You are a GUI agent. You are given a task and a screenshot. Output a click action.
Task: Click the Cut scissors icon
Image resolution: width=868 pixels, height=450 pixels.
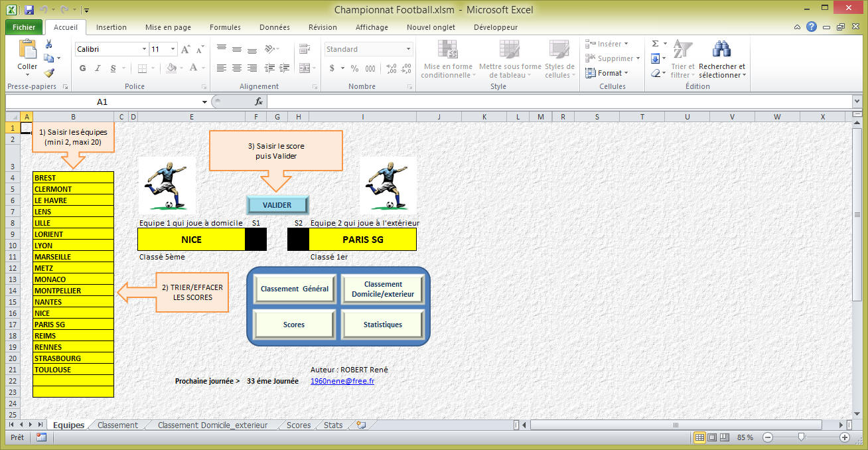coord(48,44)
